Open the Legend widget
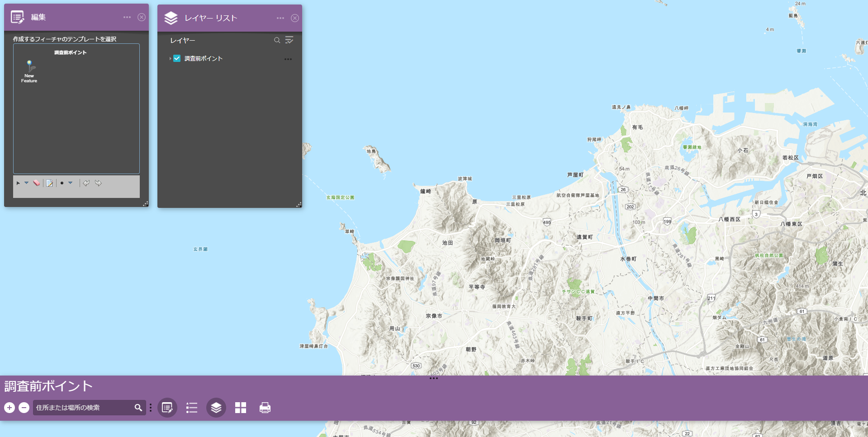Image resolution: width=868 pixels, height=437 pixels. 192,408
